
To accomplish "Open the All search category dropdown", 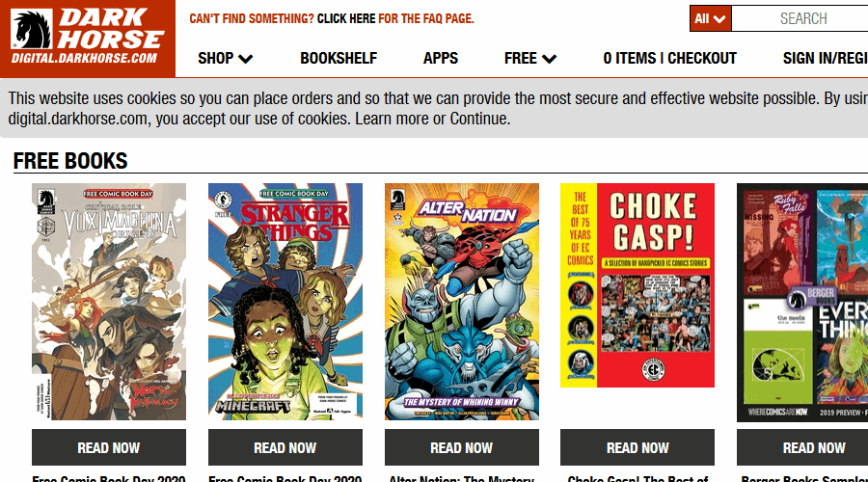I will (710, 19).
